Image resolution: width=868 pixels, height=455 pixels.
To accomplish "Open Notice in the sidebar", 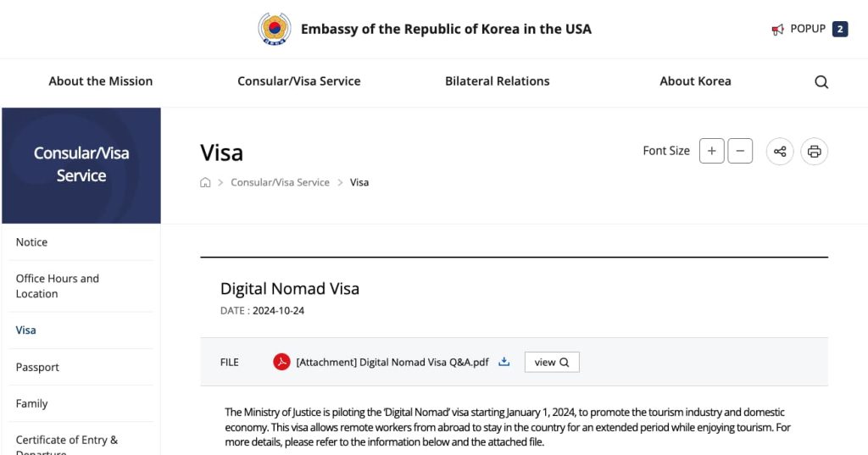I will [x=31, y=242].
